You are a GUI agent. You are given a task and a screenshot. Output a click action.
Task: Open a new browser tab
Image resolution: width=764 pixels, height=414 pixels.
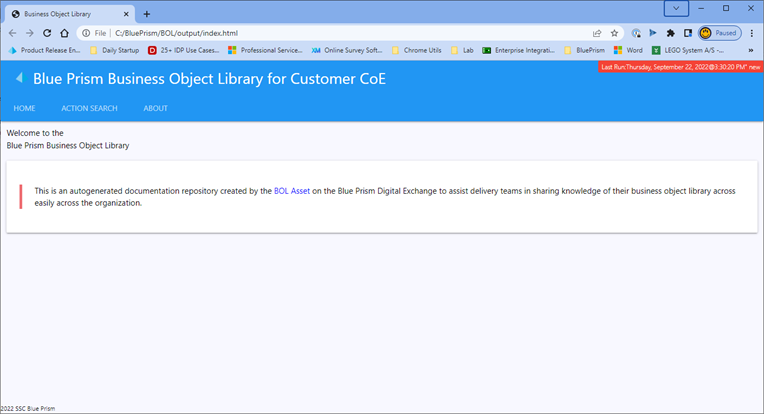[x=147, y=14]
